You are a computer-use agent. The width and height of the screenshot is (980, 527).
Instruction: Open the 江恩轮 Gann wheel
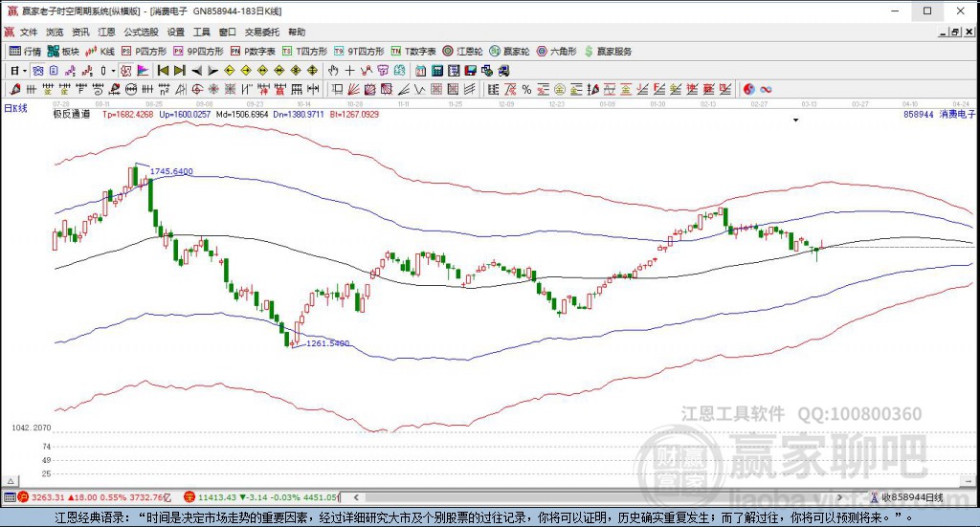pyautogui.click(x=462, y=52)
